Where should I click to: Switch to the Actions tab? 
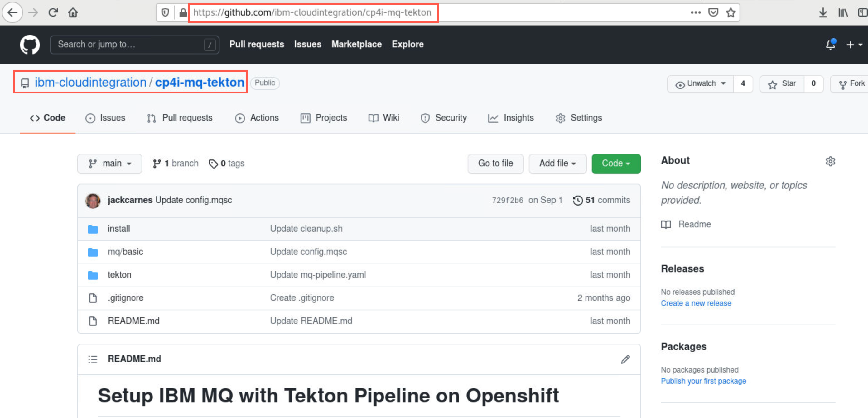point(257,118)
